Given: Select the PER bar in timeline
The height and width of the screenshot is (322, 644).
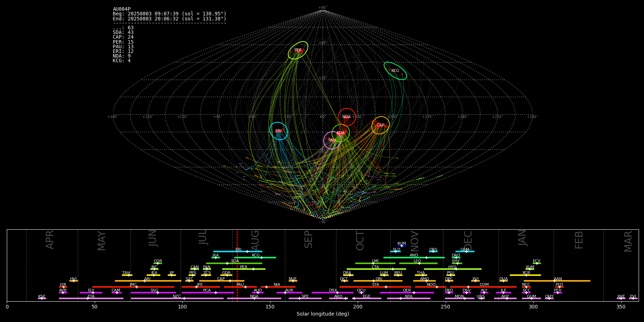Looking at the screenshot, I should (x=244, y=269).
